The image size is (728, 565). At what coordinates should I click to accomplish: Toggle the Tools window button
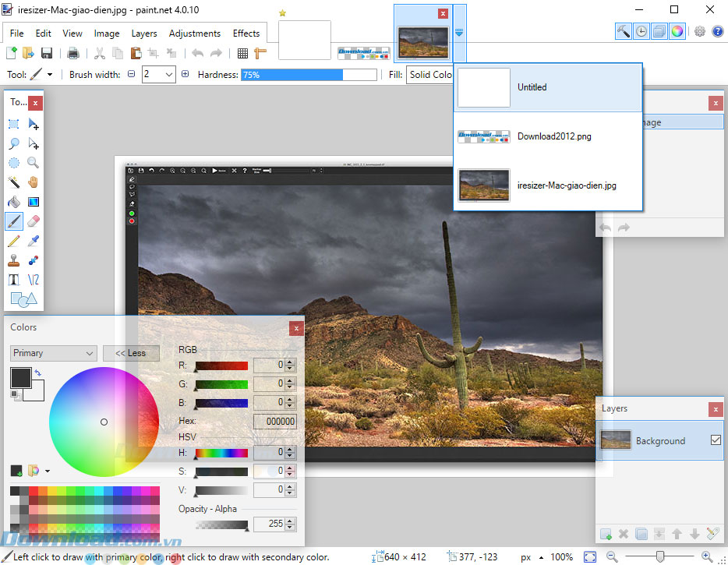coord(623,31)
